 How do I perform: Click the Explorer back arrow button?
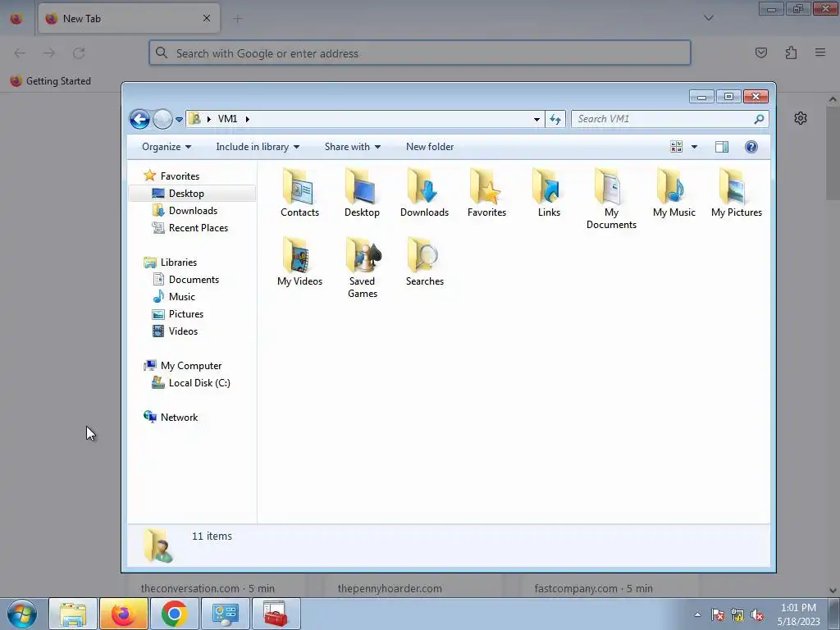pyautogui.click(x=139, y=119)
